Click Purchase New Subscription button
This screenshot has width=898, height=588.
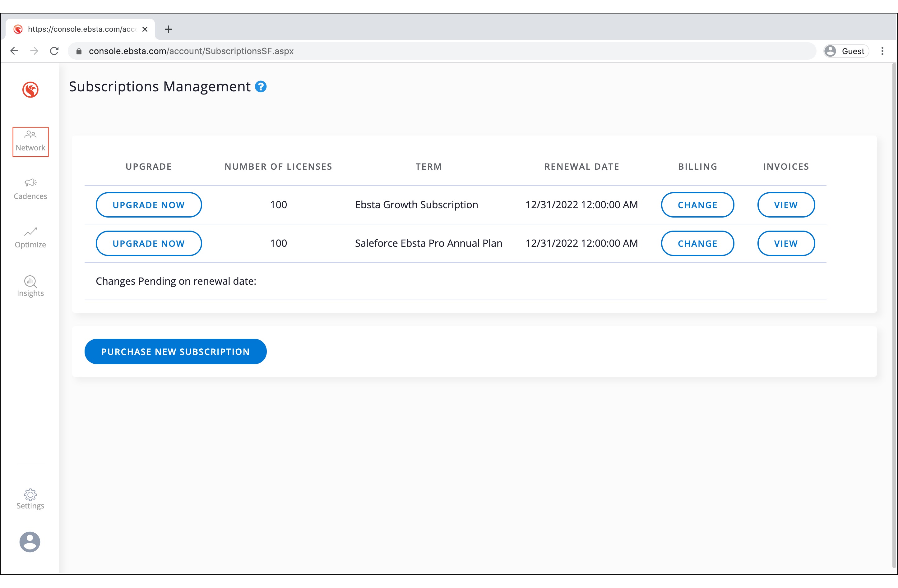[175, 351]
